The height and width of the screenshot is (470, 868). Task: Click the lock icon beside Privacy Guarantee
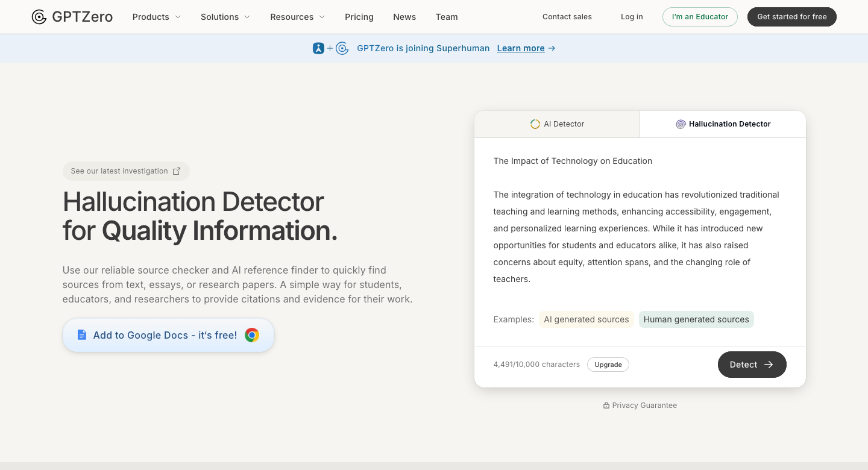click(x=606, y=406)
